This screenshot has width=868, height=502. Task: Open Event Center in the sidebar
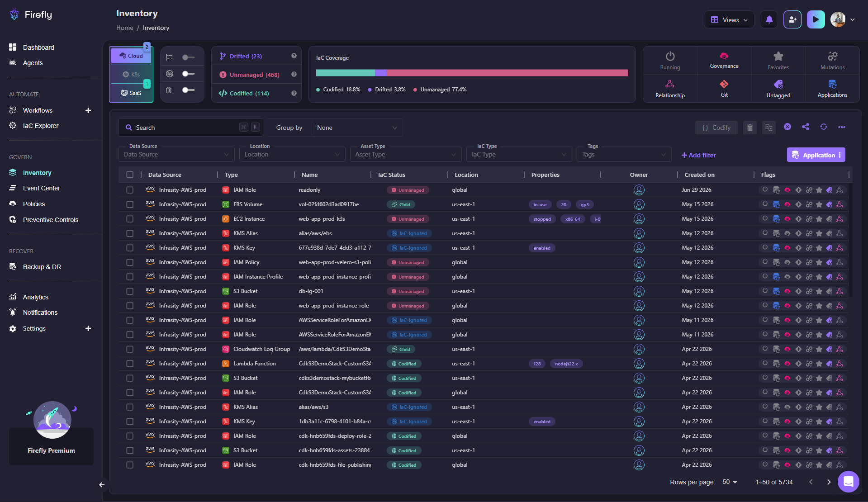tap(42, 188)
